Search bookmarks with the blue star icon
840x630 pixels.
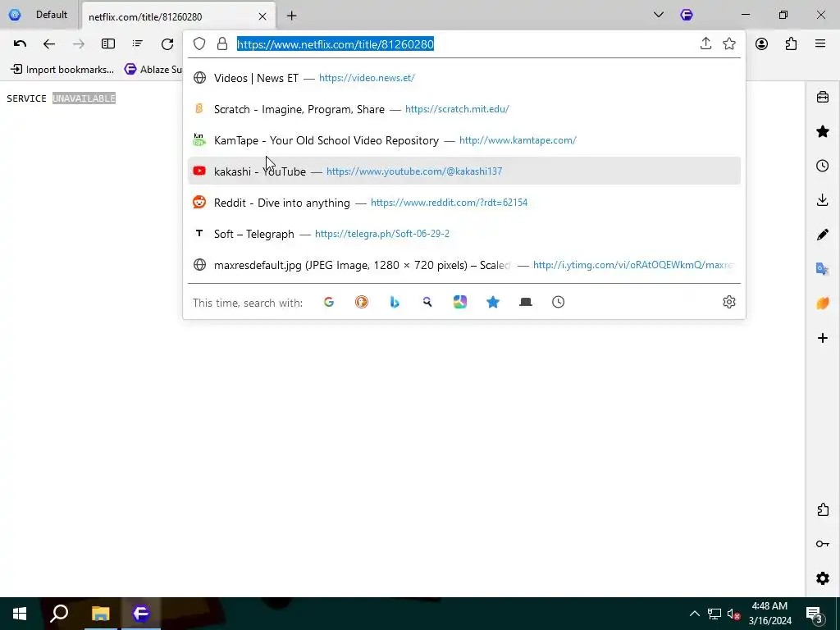click(x=493, y=302)
